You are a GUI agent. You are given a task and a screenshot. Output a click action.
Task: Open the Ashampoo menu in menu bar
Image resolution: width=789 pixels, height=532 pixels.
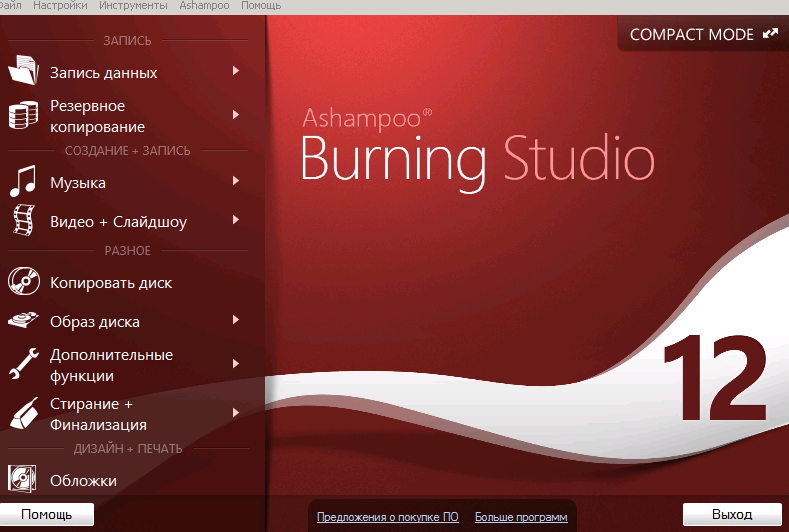(204, 6)
